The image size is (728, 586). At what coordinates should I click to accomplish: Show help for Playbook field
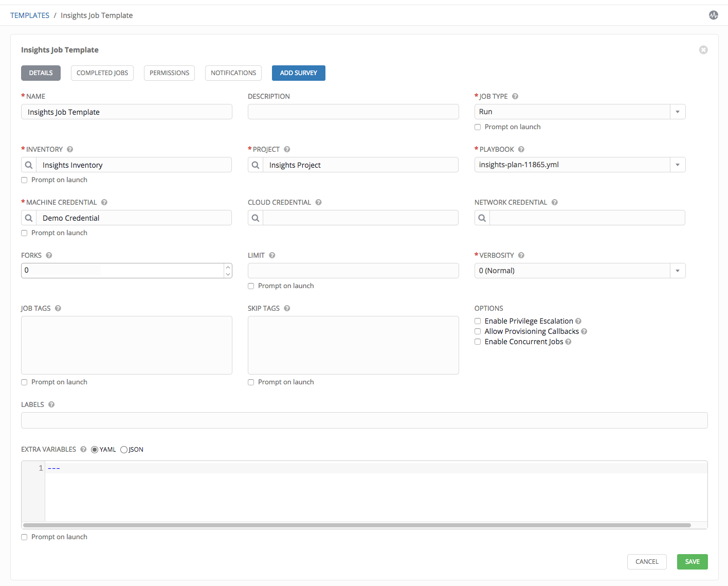tap(521, 149)
